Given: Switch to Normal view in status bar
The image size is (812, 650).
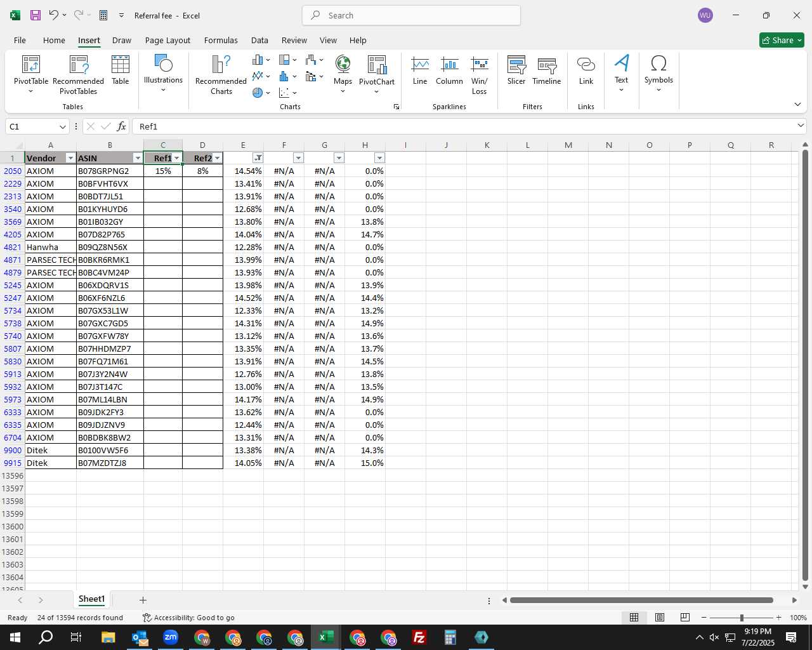Looking at the screenshot, I should [x=634, y=618].
